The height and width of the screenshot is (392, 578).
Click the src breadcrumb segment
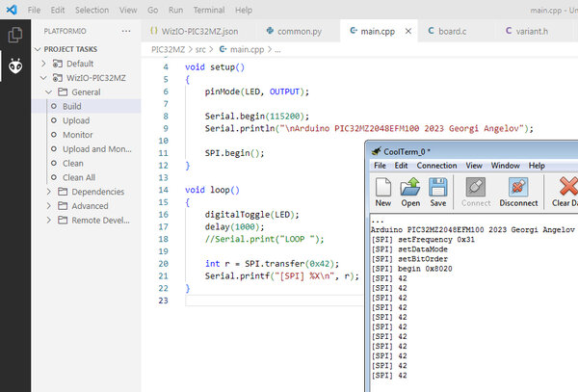(200, 49)
